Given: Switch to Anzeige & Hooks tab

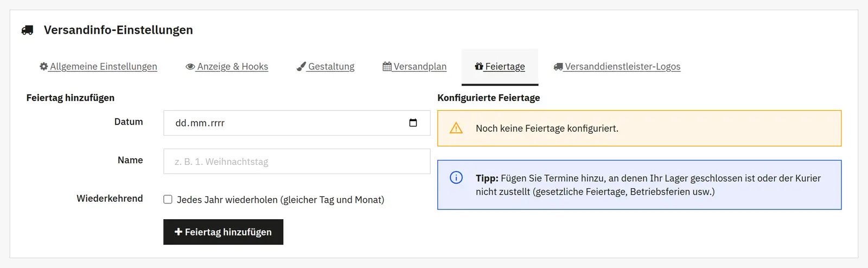Looking at the screenshot, I should tap(227, 67).
